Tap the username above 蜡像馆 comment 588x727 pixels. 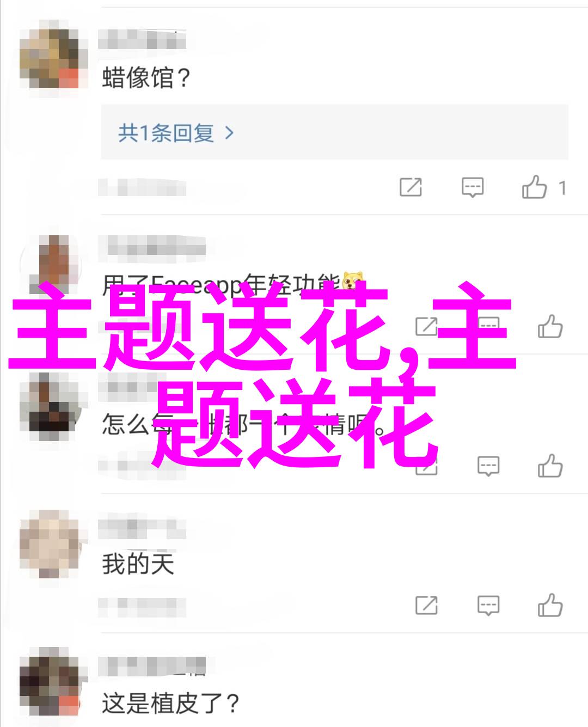(142, 40)
